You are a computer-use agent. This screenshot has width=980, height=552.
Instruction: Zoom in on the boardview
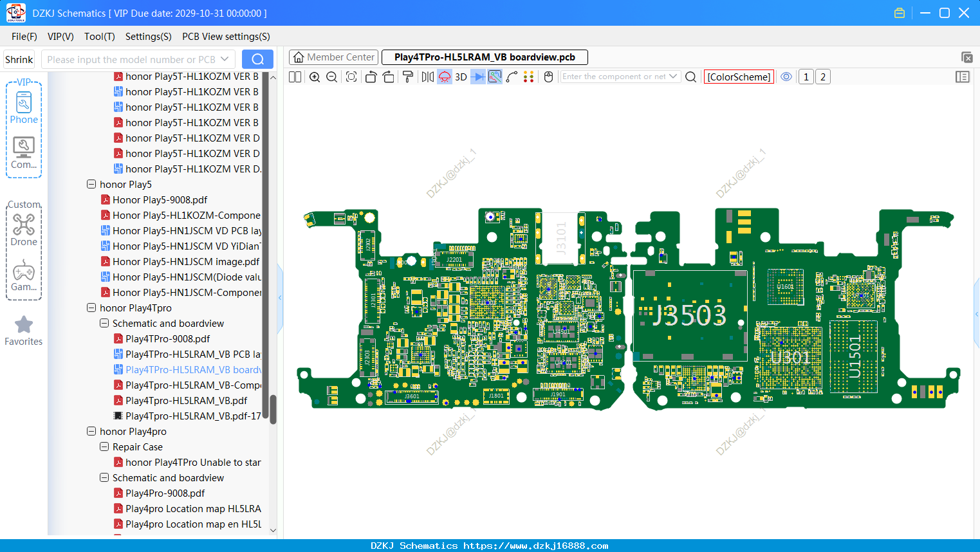pyautogui.click(x=315, y=77)
